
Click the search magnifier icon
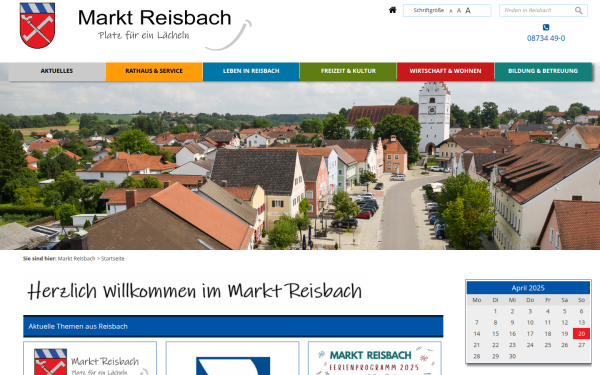(579, 10)
